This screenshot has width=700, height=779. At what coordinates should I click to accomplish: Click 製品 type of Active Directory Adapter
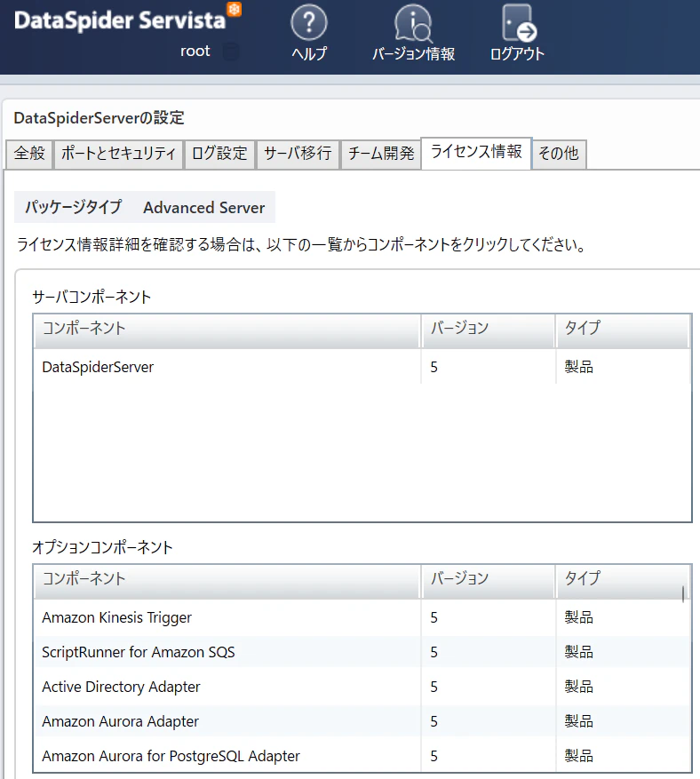[x=579, y=687]
